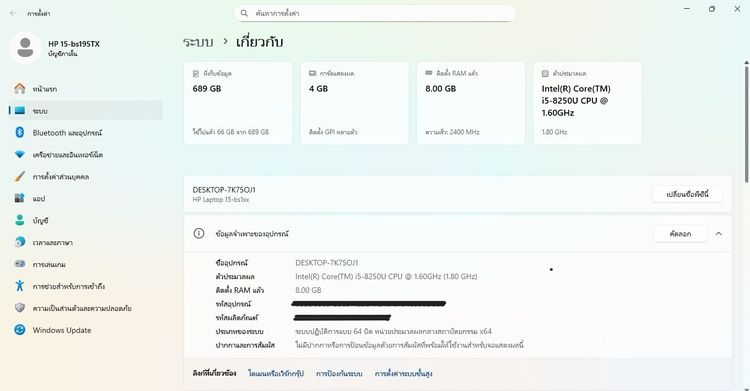Screen dimensions: 750x391
Task: Open the Accounts person icon
Action: click(x=20, y=220)
